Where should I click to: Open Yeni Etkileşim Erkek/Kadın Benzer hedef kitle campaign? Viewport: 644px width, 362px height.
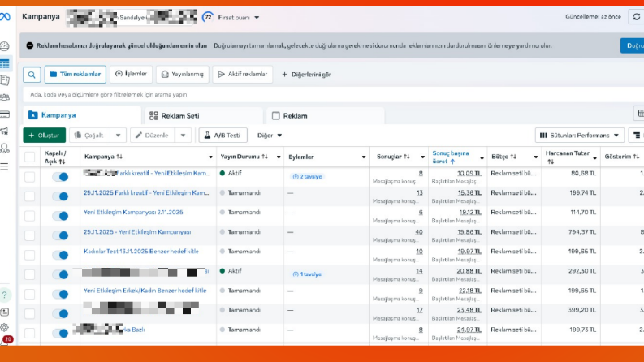[x=145, y=291]
